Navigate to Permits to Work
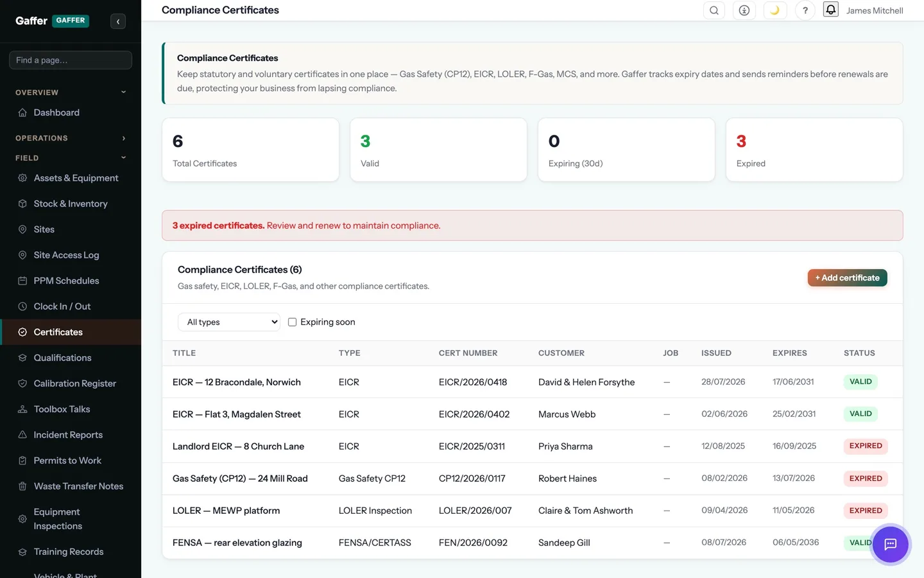The height and width of the screenshot is (578, 924). pos(71,460)
